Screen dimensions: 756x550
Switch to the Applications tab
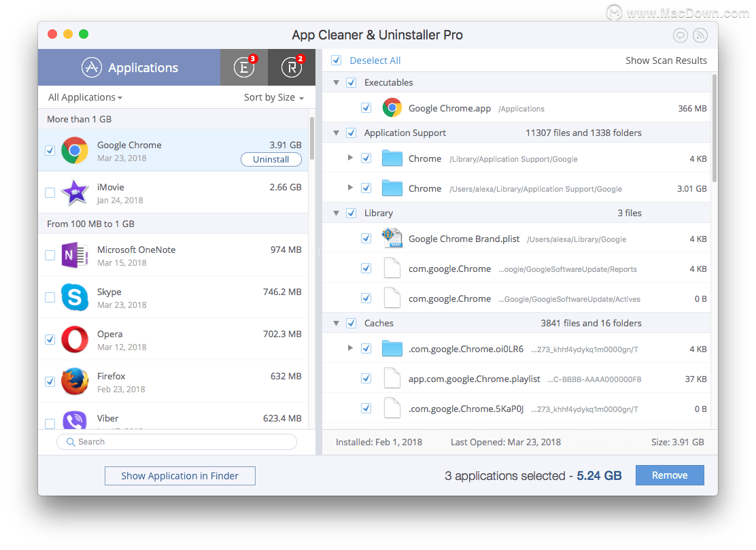(x=129, y=67)
